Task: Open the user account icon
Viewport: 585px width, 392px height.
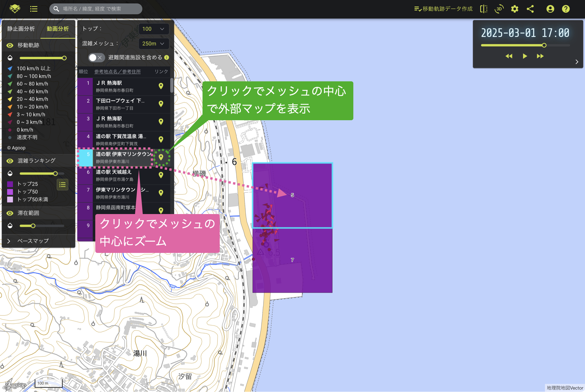Action: (x=550, y=9)
